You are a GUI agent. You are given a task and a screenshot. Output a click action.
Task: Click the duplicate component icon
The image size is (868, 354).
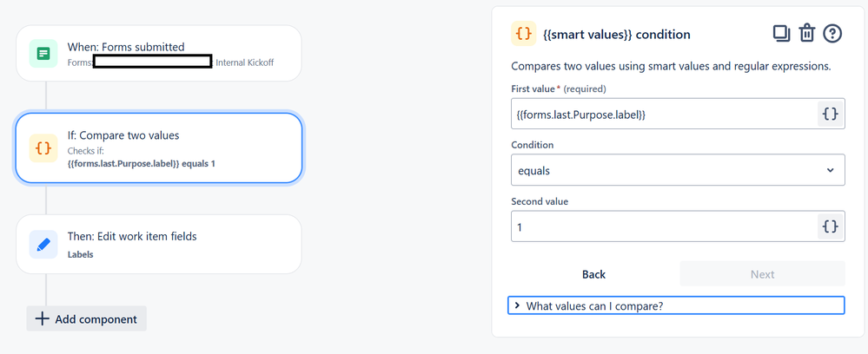(781, 34)
